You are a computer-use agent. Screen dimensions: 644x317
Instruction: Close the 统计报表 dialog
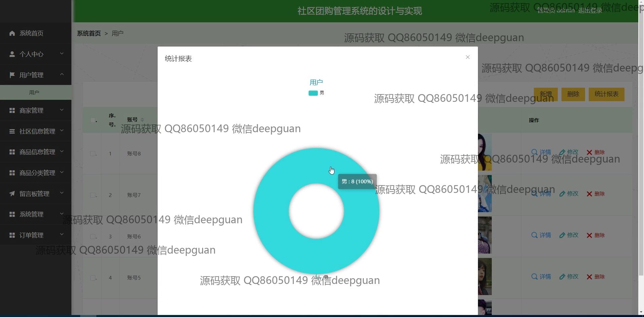(468, 57)
